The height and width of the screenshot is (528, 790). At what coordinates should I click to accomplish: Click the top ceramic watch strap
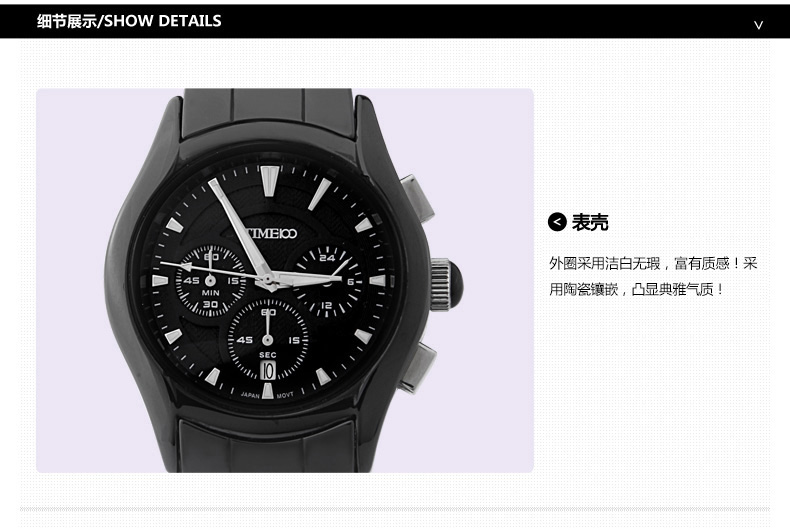coord(269,112)
